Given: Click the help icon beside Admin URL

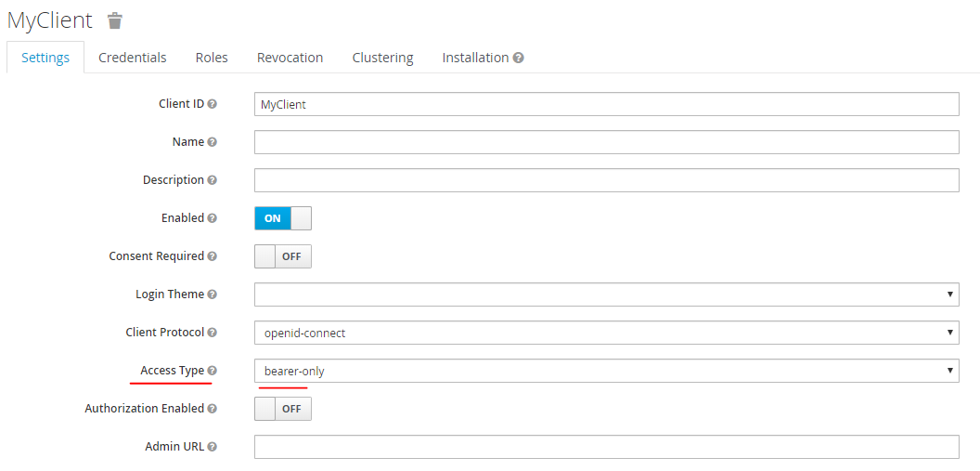Looking at the screenshot, I should [213, 447].
